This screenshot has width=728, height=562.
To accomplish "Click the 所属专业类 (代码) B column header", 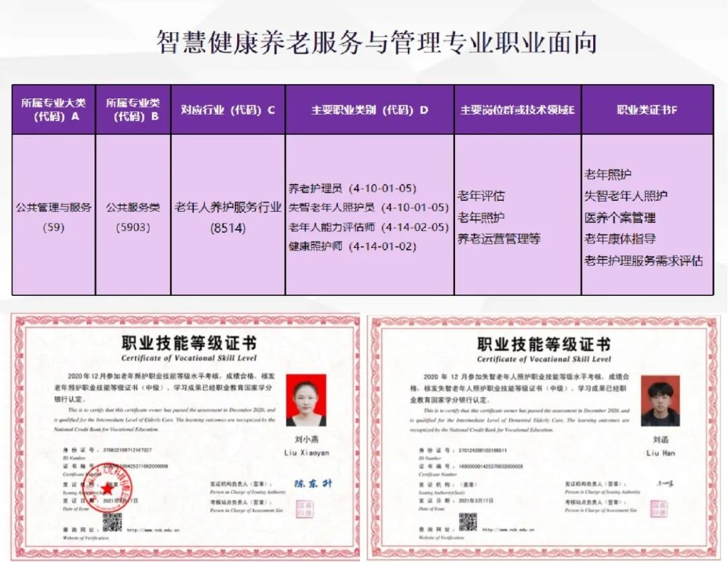I will (133, 109).
